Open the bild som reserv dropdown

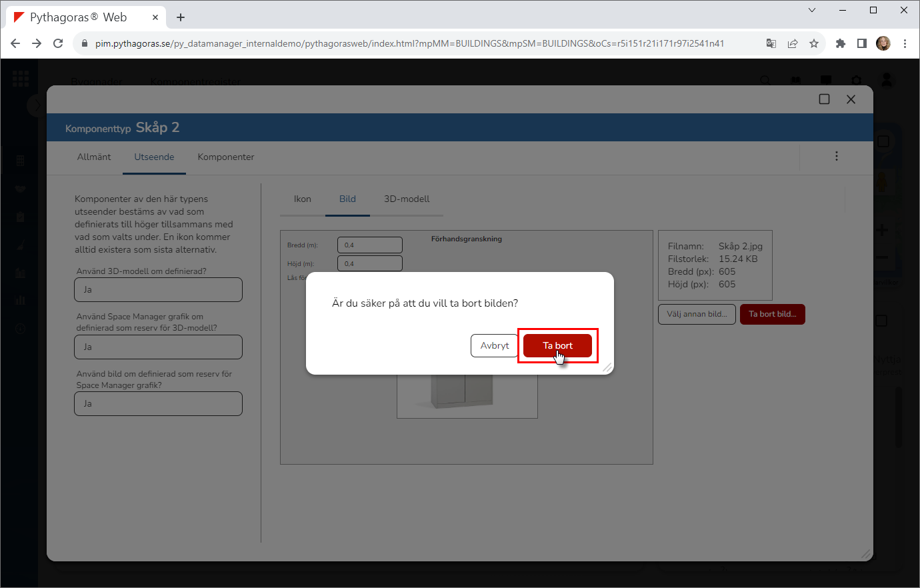click(158, 404)
